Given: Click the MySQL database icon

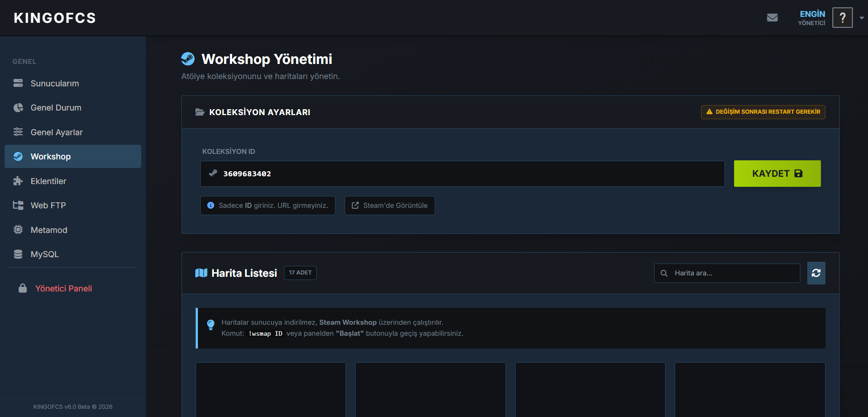Looking at the screenshot, I should pyautogui.click(x=18, y=254).
